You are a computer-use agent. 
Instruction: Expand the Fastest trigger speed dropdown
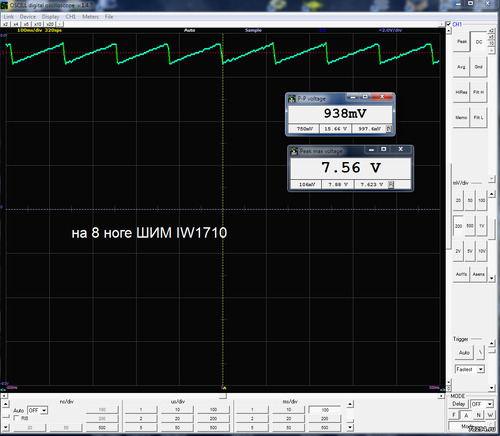coord(470,369)
